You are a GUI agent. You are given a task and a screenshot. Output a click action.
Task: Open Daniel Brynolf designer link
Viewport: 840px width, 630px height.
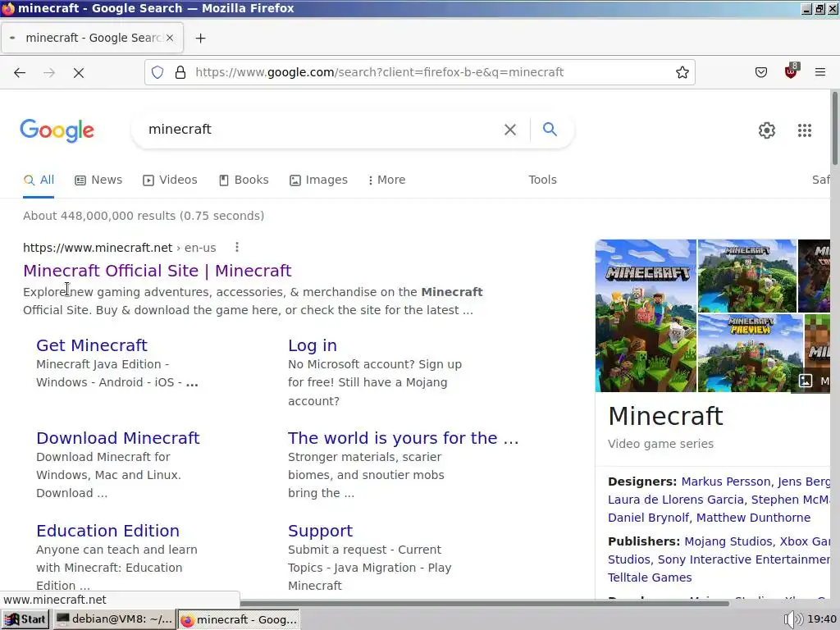click(648, 518)
